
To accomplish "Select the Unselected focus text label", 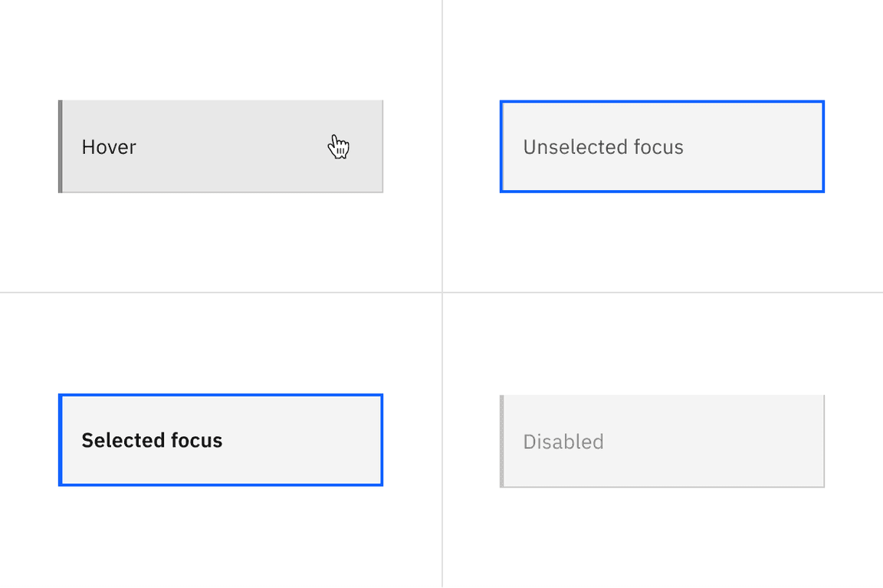I will [x=602, y=147].
